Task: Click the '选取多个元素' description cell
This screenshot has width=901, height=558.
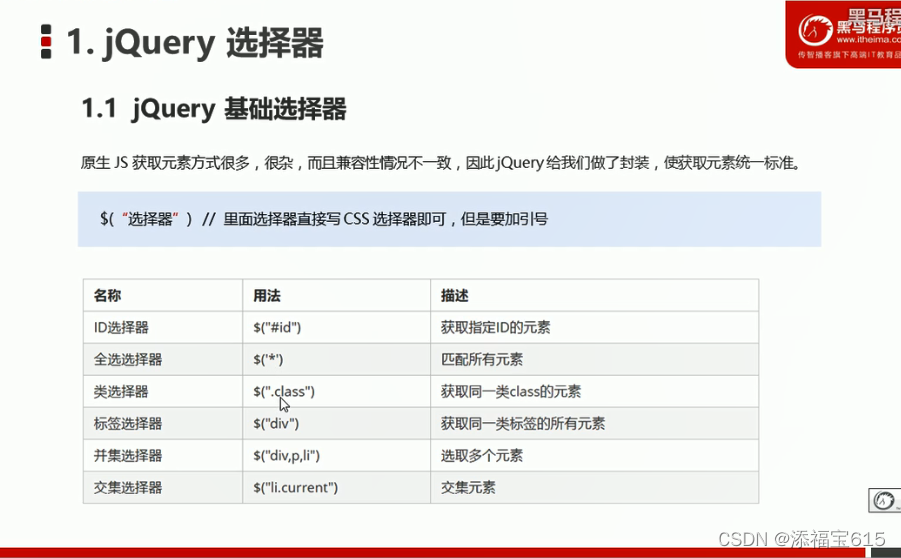Action: pyautogui.click(x=595, y=456)
